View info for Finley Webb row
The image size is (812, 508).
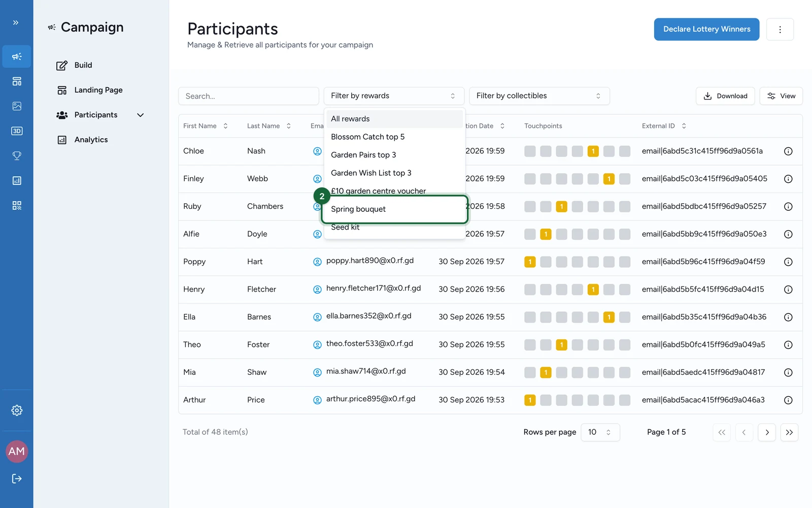(x=788, y=179)
